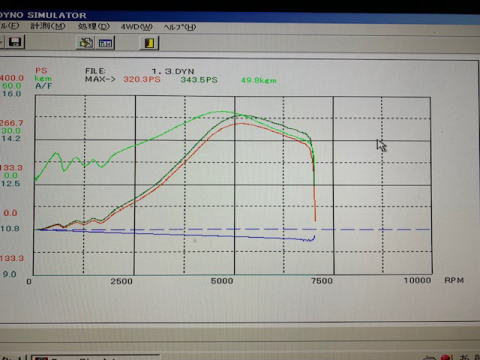Click the red 320.3PS max value
This screenshot has height=360, width=480.
pos(142,79)
